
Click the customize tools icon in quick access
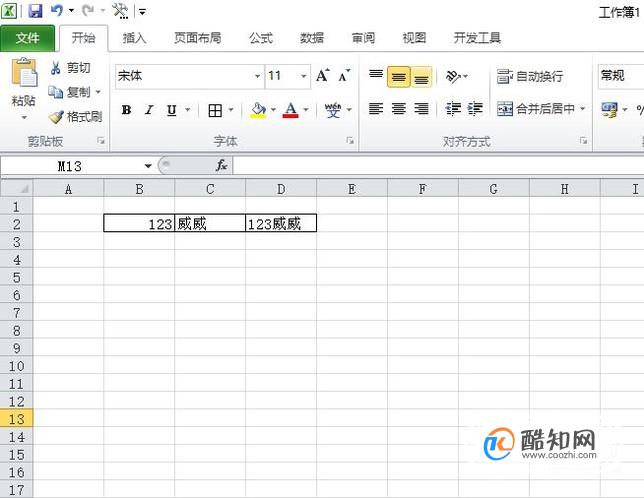pos(120,11)
